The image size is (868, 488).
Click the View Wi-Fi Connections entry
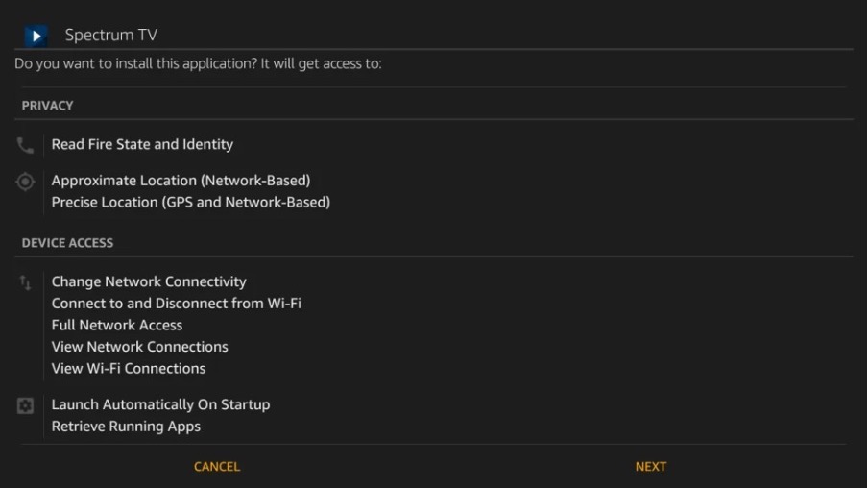pyautogui.click(x=129, y=369)
